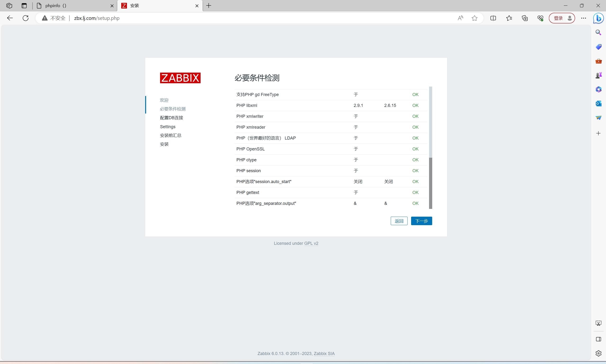Open the sidebar settings gear
Viewport: 606px width, 364px height.
coord(598,353)
